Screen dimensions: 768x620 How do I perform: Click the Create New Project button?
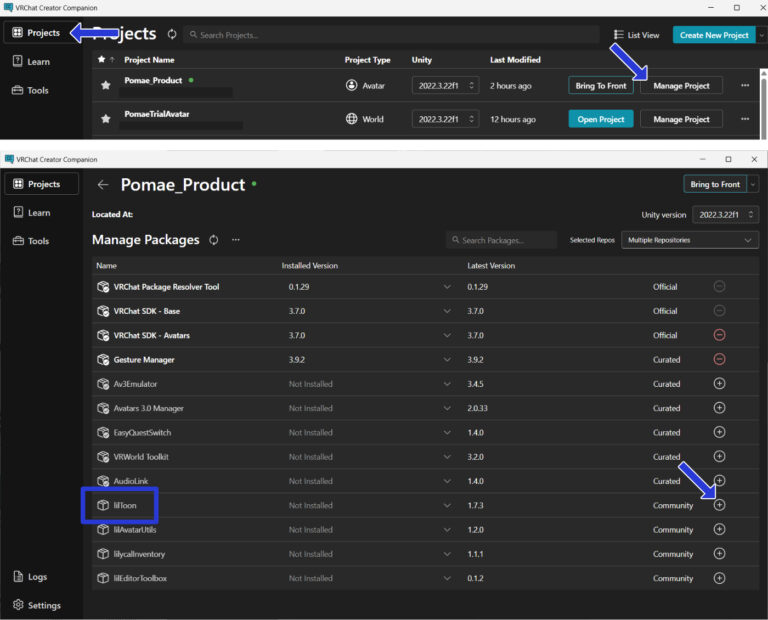point(713,35)
